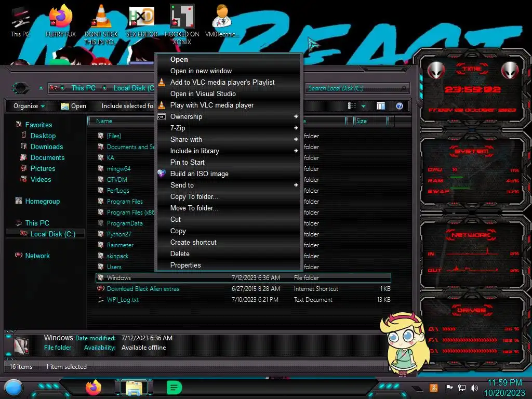The height and width of the screenshot is (399, 532).
Task: Collapse the Favorites tree group
Action: click(38, 125)
